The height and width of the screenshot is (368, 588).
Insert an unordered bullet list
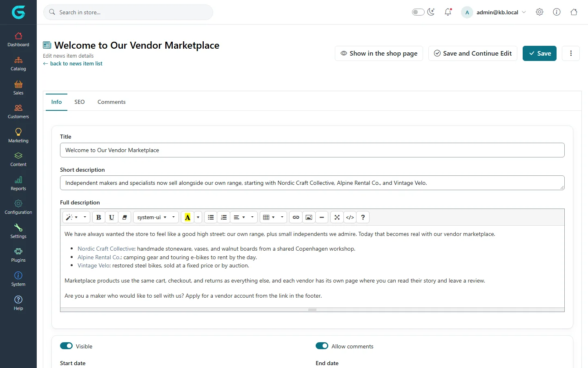(x=211, y=218)
